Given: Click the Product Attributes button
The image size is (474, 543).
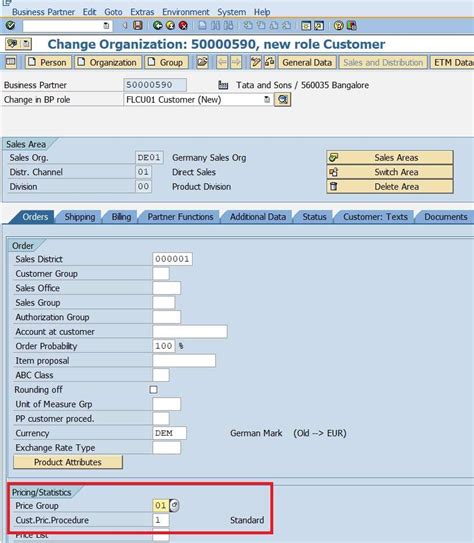Looking at the screenshot, I should (x=68, y=462).
